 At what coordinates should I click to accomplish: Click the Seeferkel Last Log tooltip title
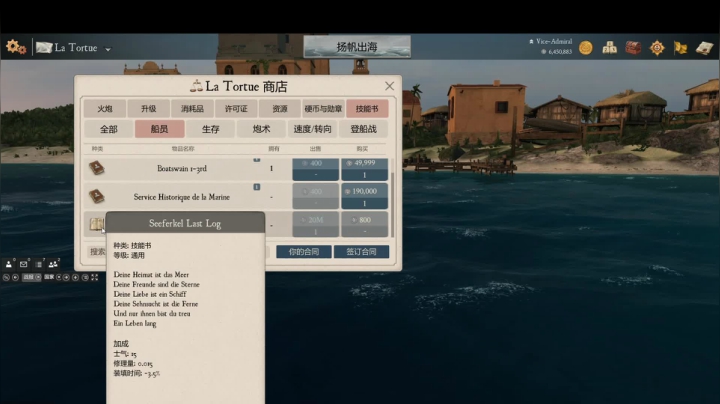click(x=185, y=223)
